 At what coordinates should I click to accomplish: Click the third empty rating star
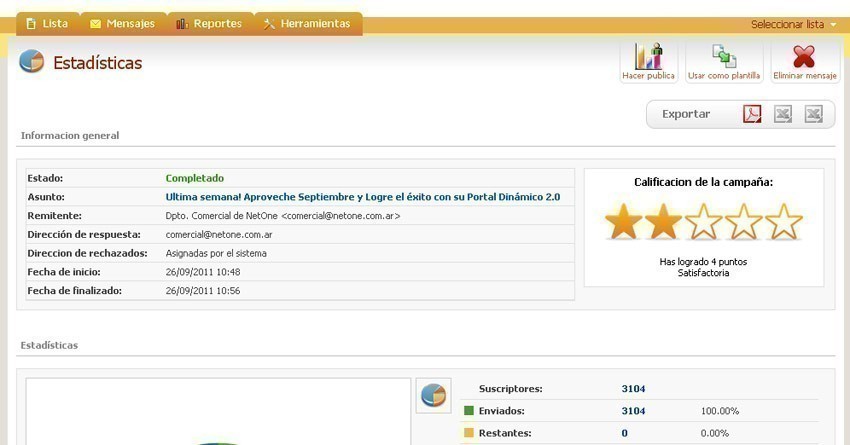click(x=703, y=222)
